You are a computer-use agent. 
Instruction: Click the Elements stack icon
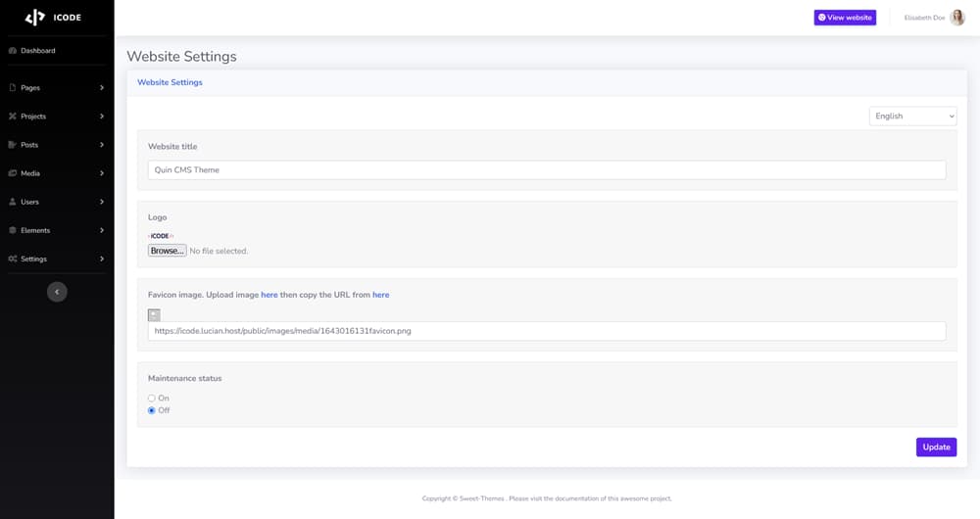coord(13,230)
